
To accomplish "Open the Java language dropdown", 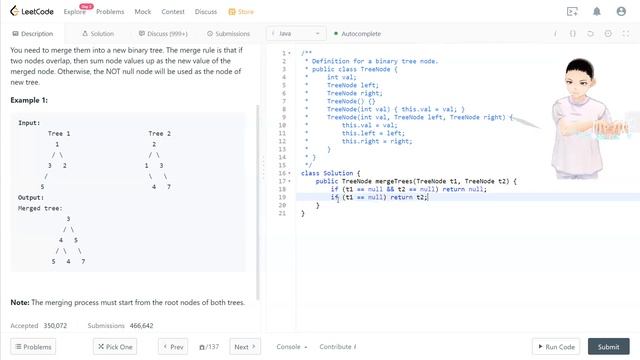I will coord(296,33).
